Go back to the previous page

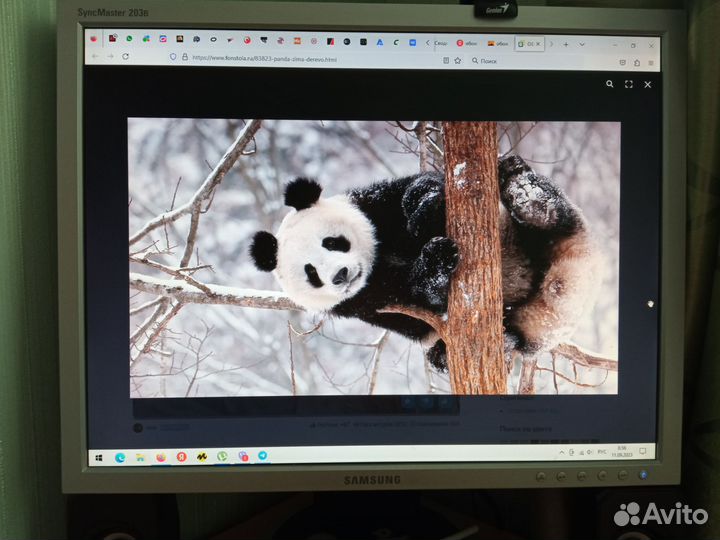(96, 56)
